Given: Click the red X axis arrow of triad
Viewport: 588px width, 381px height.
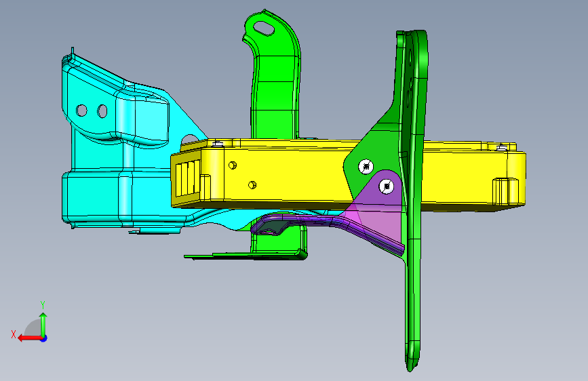Looking at the screenshot, I should click(x=30, y=338).
